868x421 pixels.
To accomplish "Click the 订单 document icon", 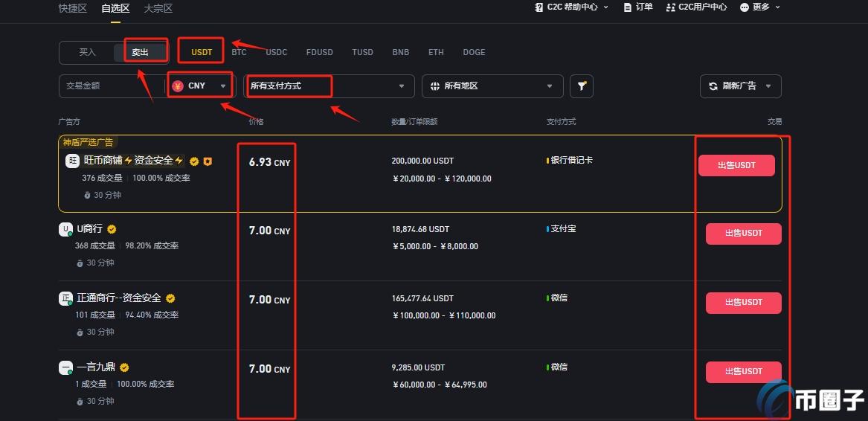I will 627,7.
